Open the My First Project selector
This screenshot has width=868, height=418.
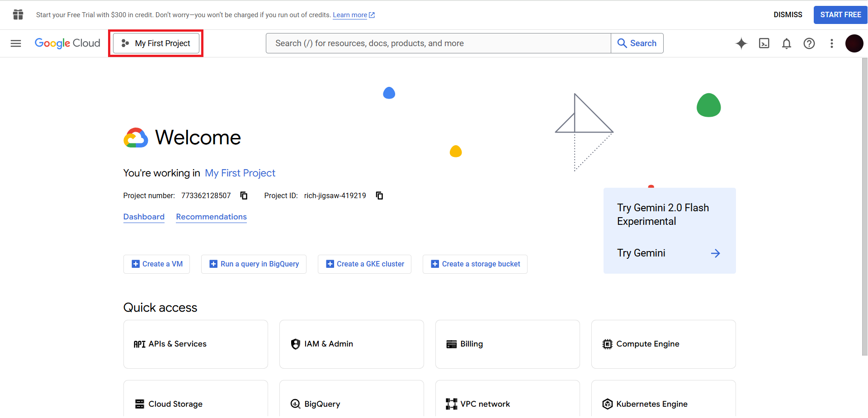[x=156, y=43]
